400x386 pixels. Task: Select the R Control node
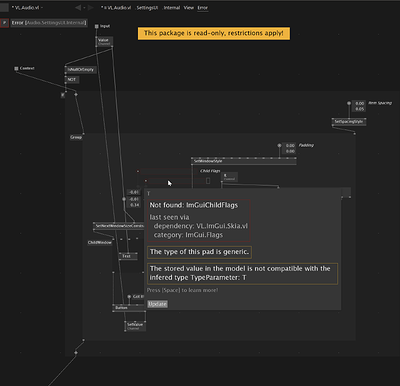(229, 177)
